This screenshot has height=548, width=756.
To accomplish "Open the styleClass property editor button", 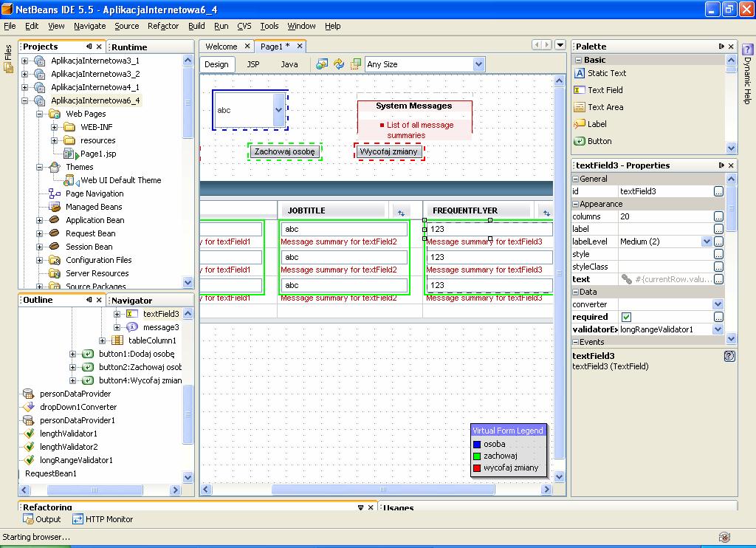I will click(718, 267).
